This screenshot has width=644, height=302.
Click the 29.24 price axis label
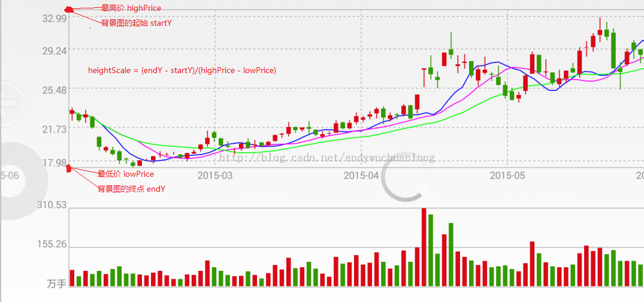coord(54,51)
